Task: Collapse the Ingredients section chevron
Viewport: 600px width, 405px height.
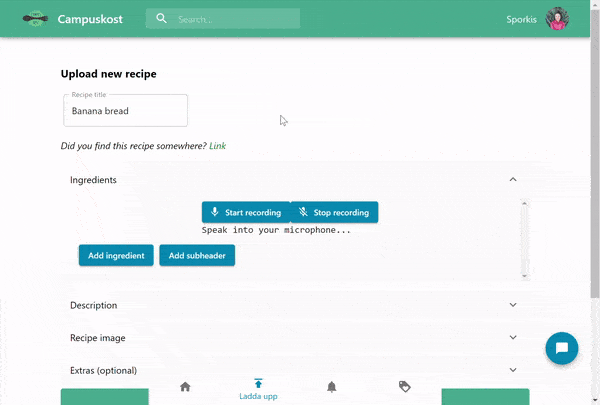Action: tap(513, 180)
